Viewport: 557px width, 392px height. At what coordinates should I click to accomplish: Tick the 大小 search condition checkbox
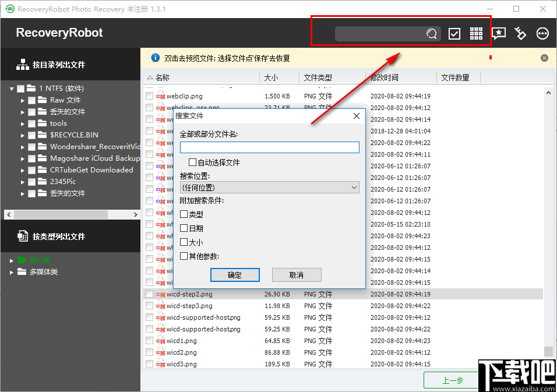[x=184, y=242]
